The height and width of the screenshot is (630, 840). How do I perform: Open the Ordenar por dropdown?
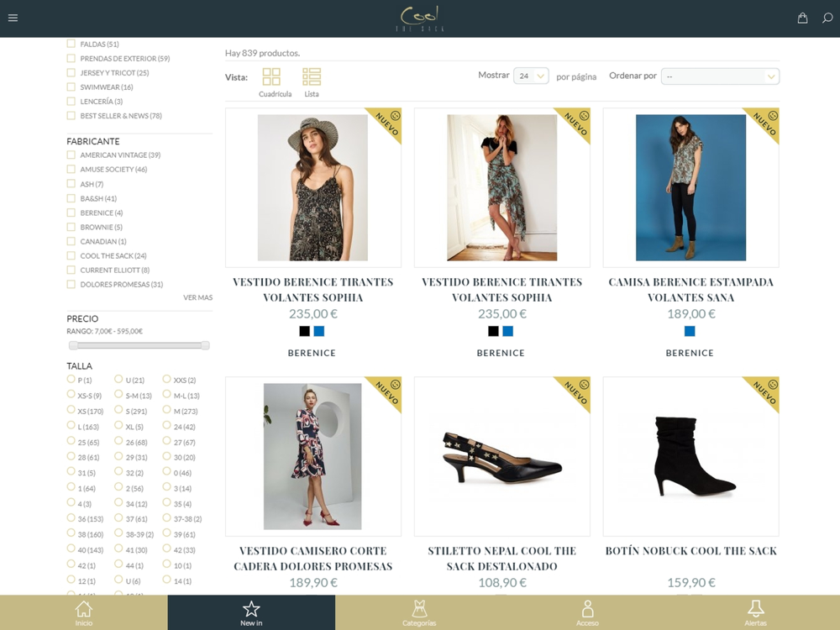(x=720, y=76)
